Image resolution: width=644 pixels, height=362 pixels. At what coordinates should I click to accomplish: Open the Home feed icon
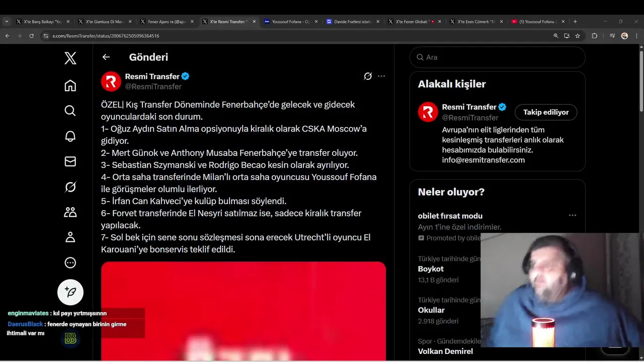(70, 85)
